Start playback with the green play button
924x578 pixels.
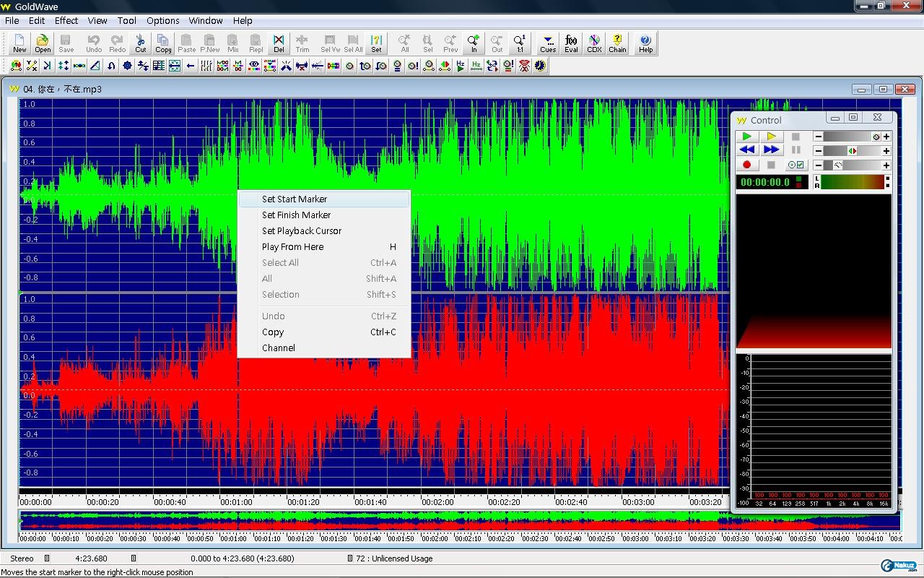(747, 136)
